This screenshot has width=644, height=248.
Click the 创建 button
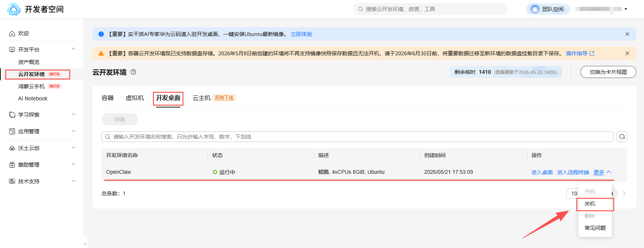point(120,119)
